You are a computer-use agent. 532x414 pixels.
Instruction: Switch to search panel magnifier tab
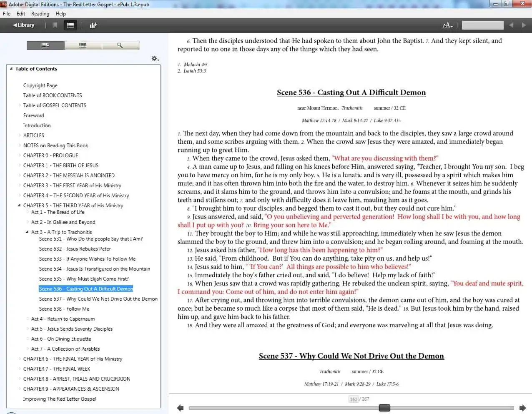120,45
